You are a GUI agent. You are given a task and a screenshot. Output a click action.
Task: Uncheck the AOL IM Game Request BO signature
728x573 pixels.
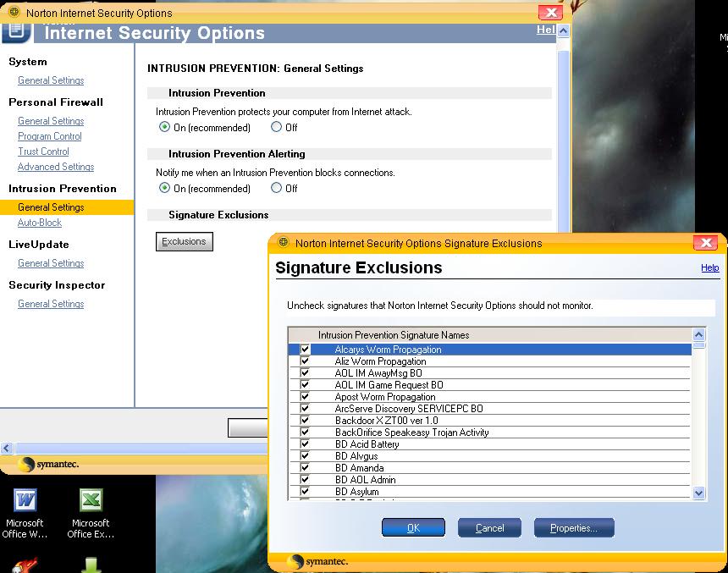(305, 384)
